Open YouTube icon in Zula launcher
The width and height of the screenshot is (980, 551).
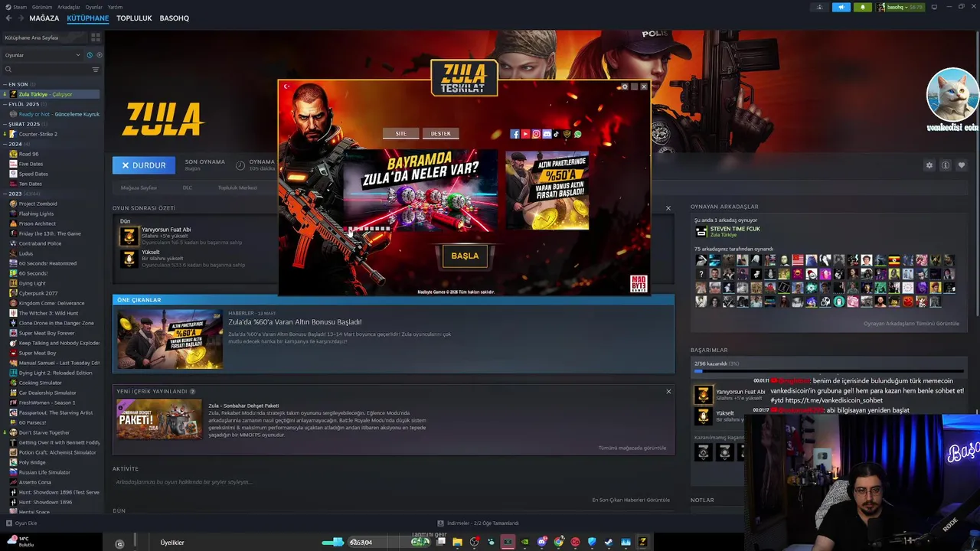[525, 134]
